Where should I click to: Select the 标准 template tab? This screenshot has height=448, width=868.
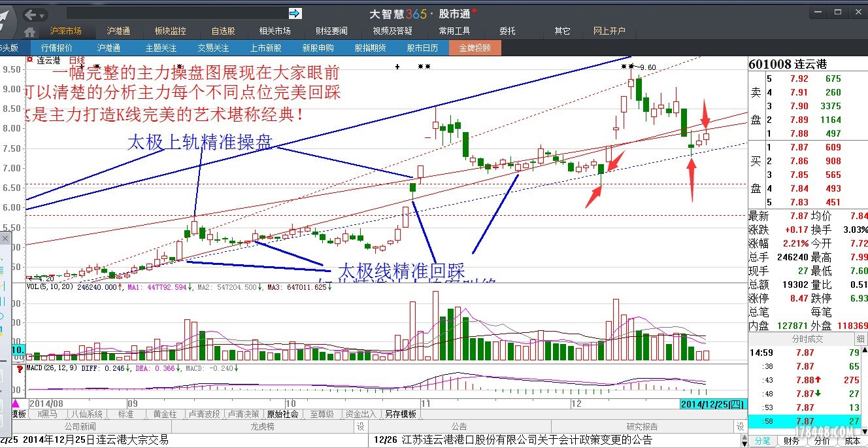coord(125,414)
